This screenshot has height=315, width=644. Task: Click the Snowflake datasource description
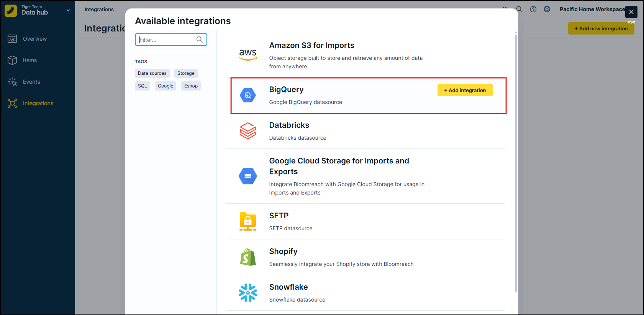[x=297, y=300]
